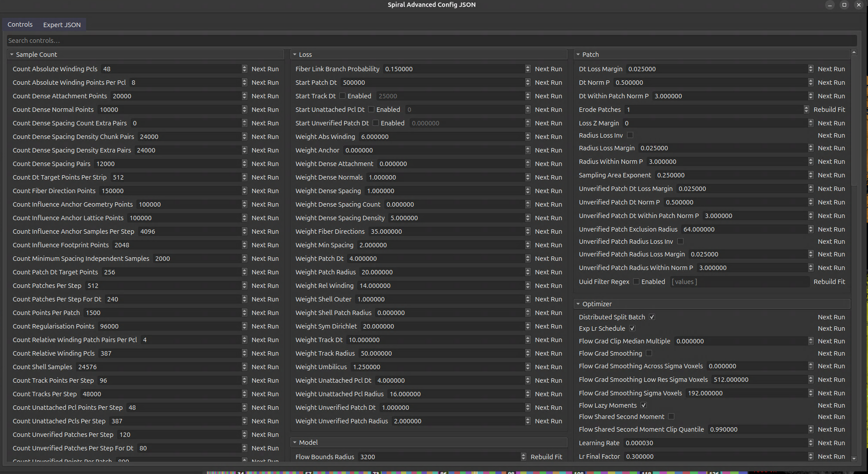868x474 pixels.
Task: Maximize the Spiral Advanced Config window
Action: pyautogui.click(x=844, y=5)
